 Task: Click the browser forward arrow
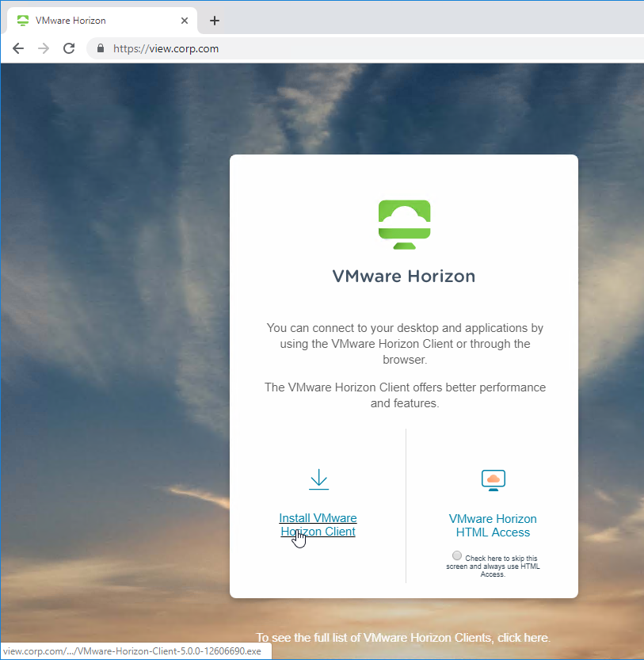click(44, 49)
